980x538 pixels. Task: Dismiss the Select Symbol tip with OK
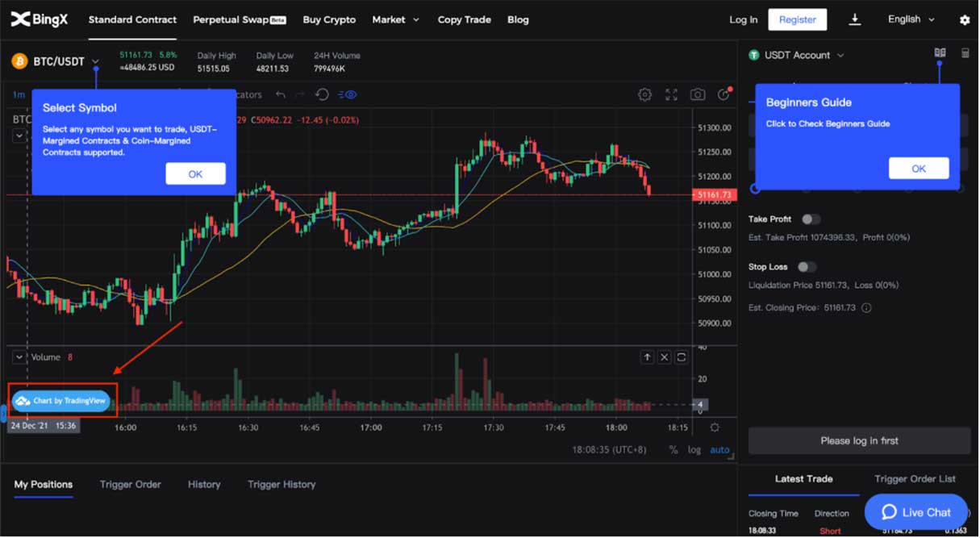tap(195, 174)
